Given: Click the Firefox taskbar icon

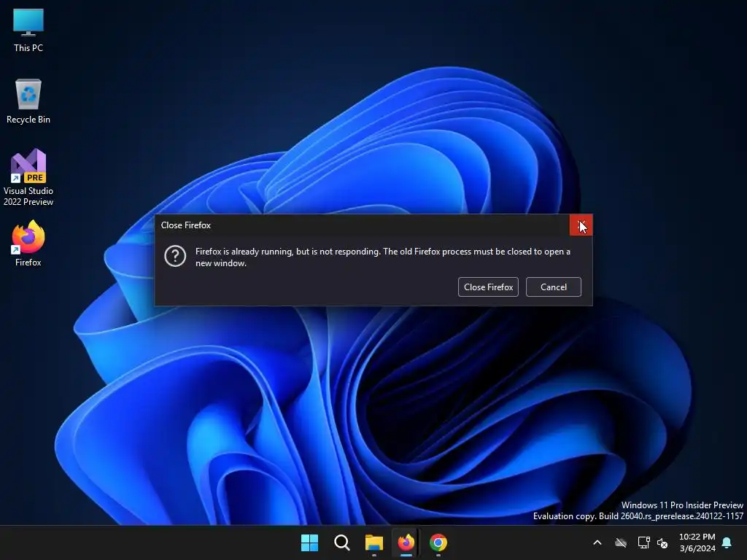Looking at the screenshot, I should click(406, 542).
